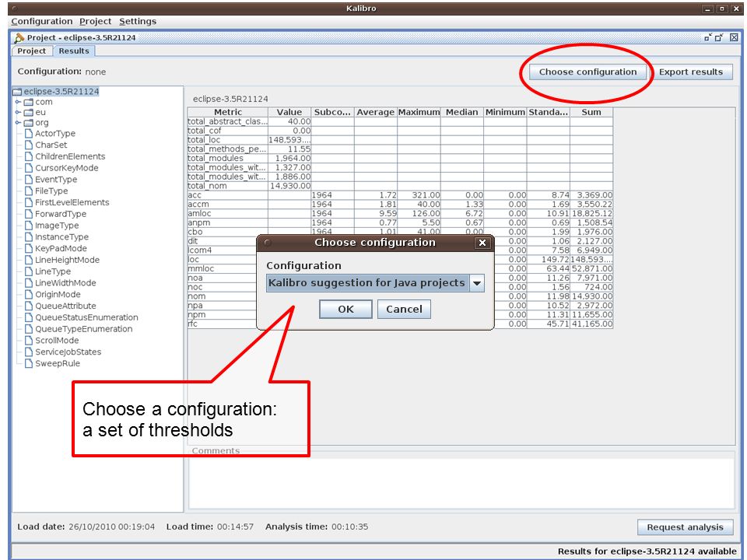This screenshot has height=560, width=747.
Task: Click inside the Comments text area
Action: click(x=461, y=482)
